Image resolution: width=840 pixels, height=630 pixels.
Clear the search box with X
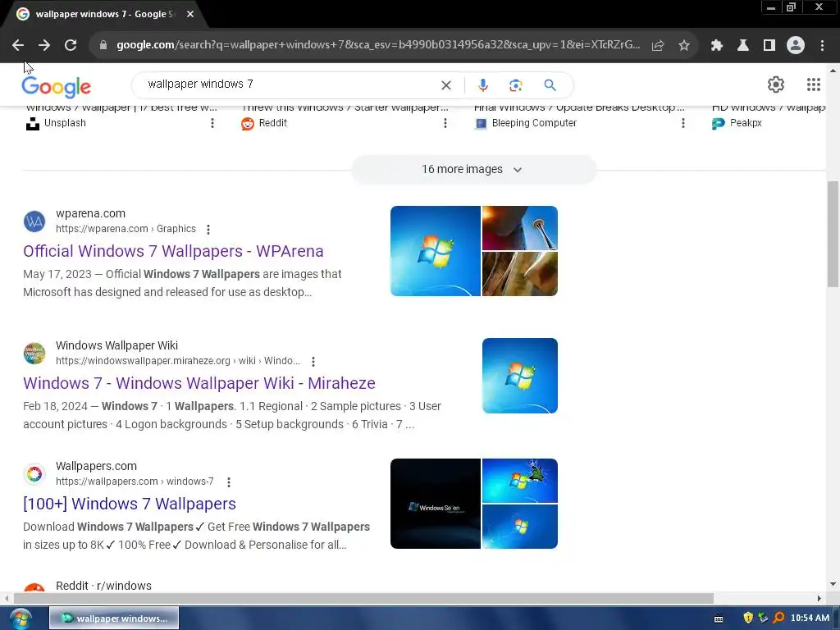tap(445, 85)
